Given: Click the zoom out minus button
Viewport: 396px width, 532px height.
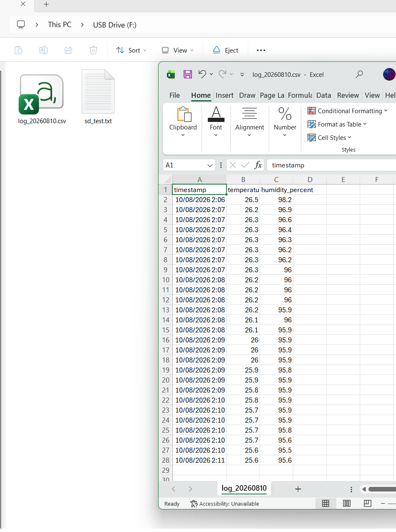Looking at the screenshot, I should coord(383,504).
